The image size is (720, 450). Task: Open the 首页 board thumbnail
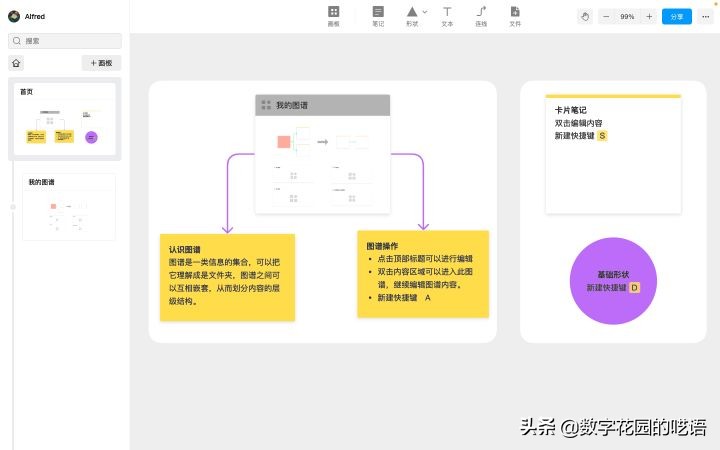point(65,119)
